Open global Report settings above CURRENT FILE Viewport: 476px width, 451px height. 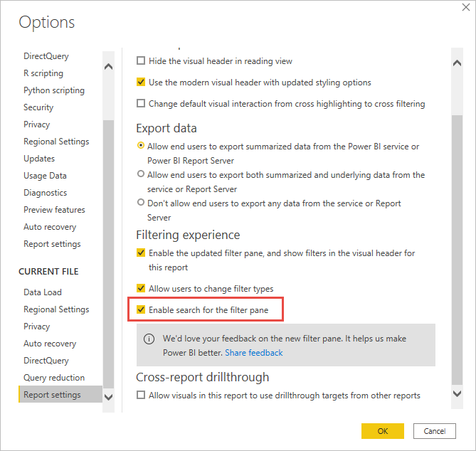point(52,244)
